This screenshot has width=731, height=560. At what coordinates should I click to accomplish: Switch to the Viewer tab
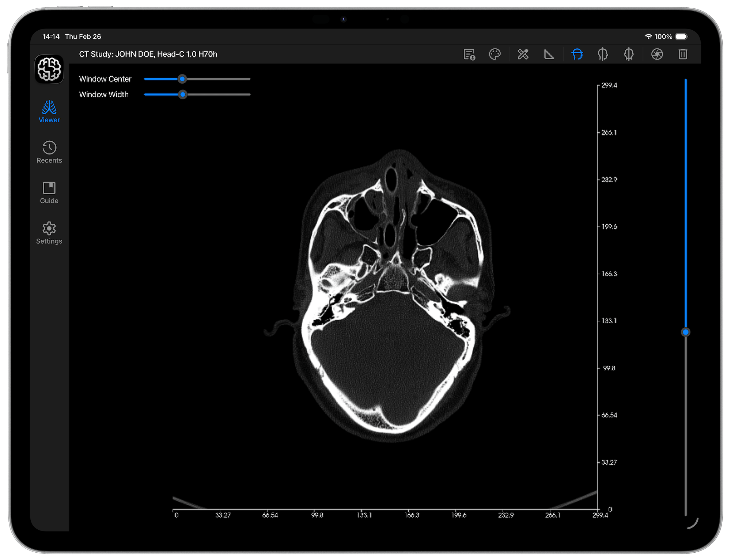[x=49, y=111]
